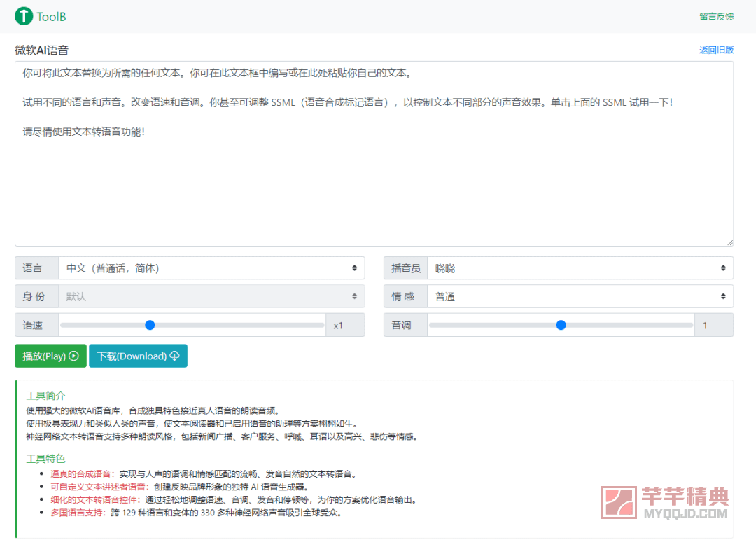Screen dimensions: 756x547
Task: Click the ToolB brand name text
Action: (x=51, y=17)
